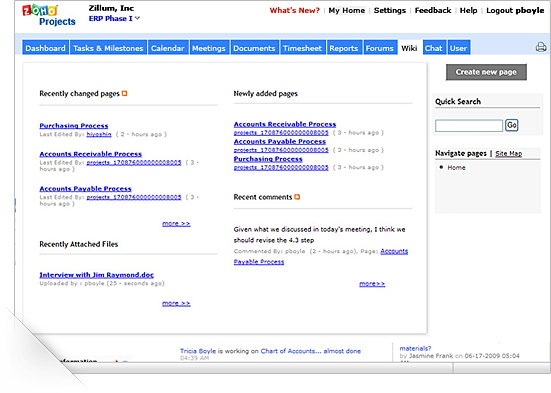Open the Documents tab
The width and height of the screenshot is (551, 393).
coord(254,48)
